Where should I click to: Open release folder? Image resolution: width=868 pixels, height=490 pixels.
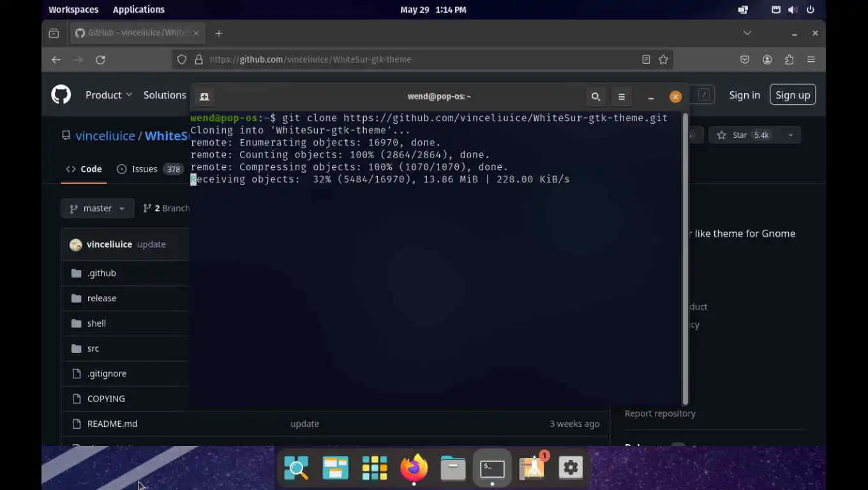coord(101,298)
